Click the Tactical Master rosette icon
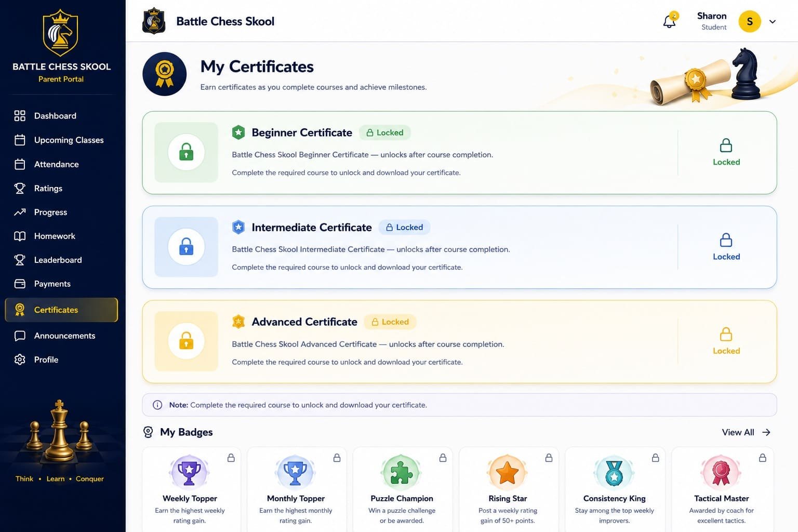This screenshot has height=532, width=798. click(721, 472)
